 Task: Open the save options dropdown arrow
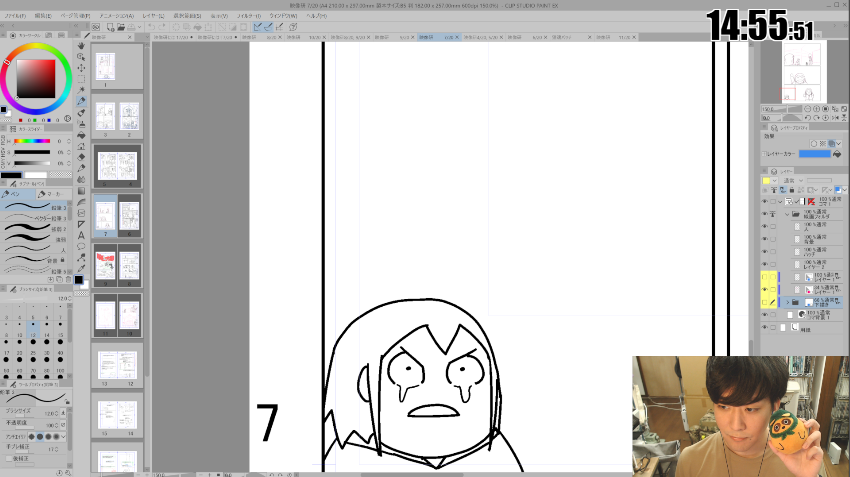pyautogui.click(x=139, y=27)
